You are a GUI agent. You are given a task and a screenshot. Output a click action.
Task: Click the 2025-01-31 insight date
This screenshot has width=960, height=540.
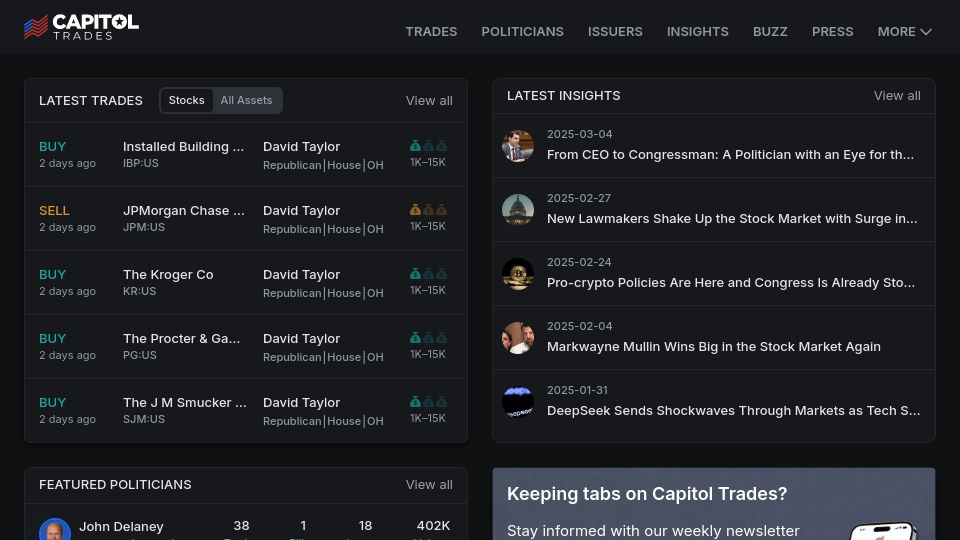[x=577, y=390]
